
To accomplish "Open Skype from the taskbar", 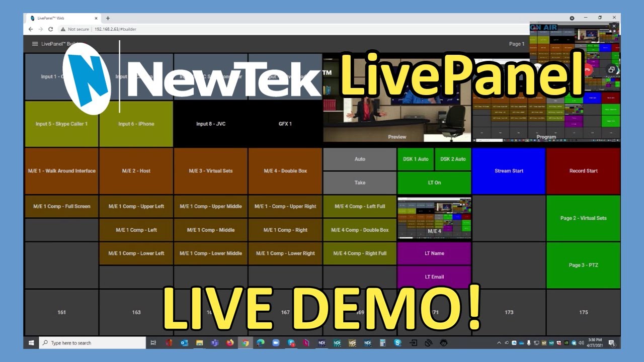I will click(398, 343).
